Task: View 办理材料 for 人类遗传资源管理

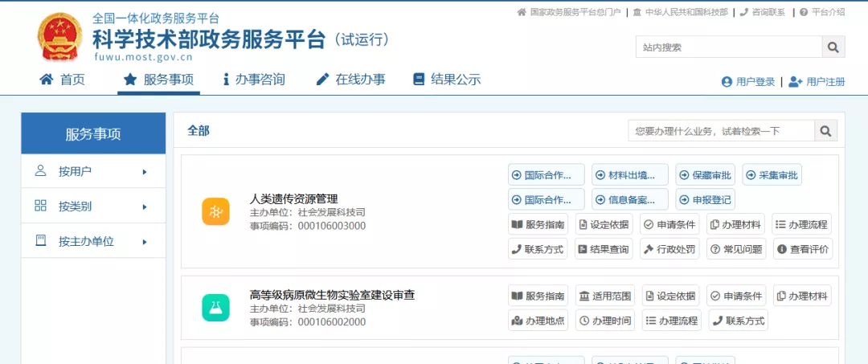Action: tap(735, 225)
